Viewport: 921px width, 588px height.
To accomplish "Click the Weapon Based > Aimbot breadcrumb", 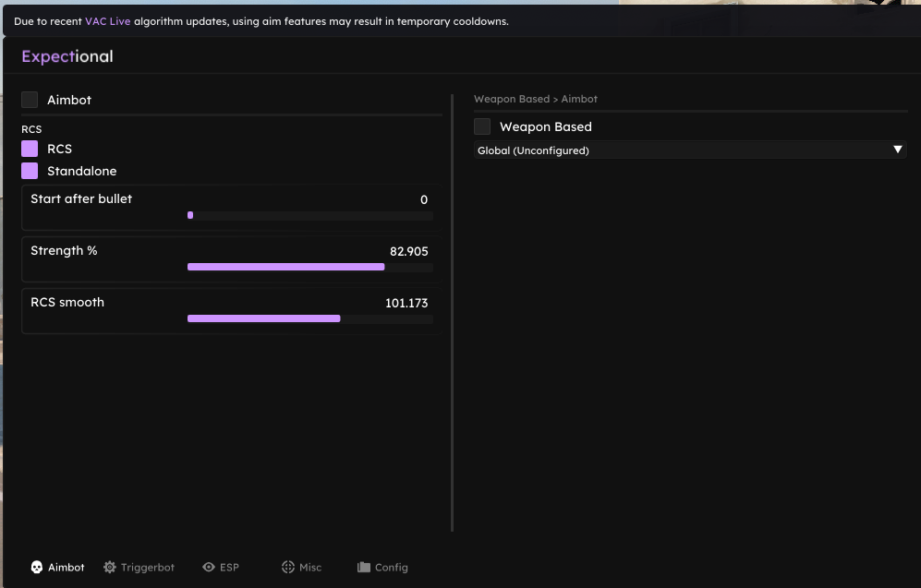I will 536,99.
